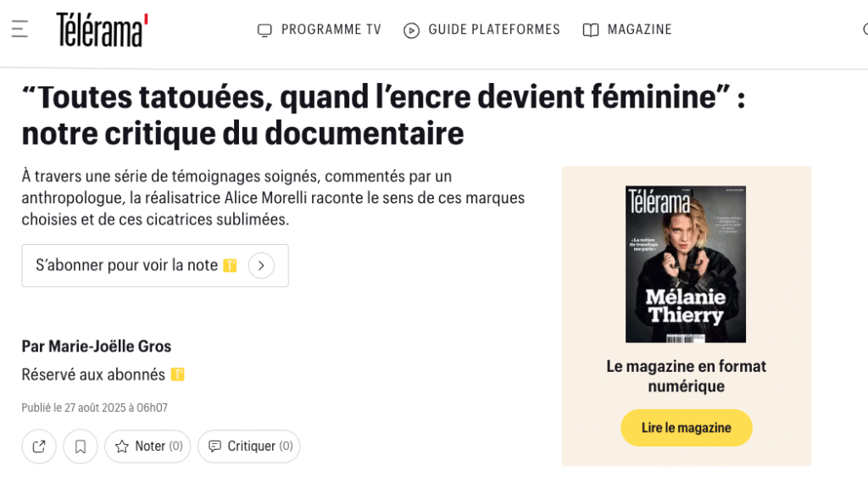
Task: Share the article via share icon
Action: tap(39, 446)
